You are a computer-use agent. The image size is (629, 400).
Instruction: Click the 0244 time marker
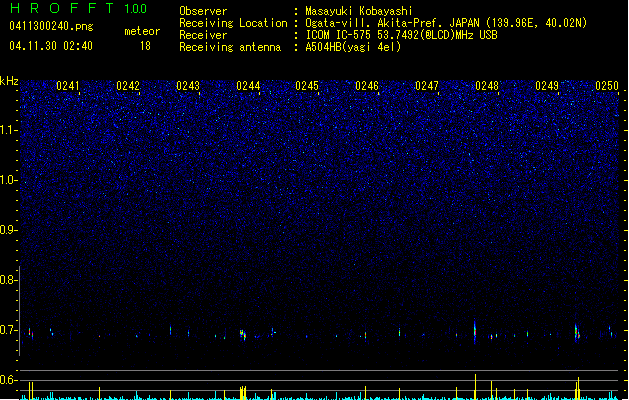pyautogui.click(x=248, y=86)
